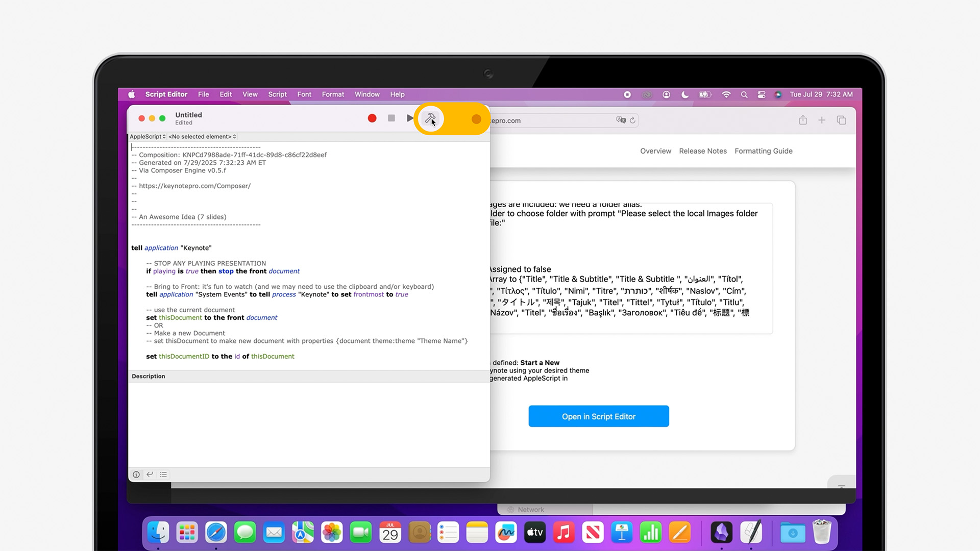Toggle dark mode via the moon menu bar icon
The width and height of the screenshot is (980, 551).
coord(685,94)
